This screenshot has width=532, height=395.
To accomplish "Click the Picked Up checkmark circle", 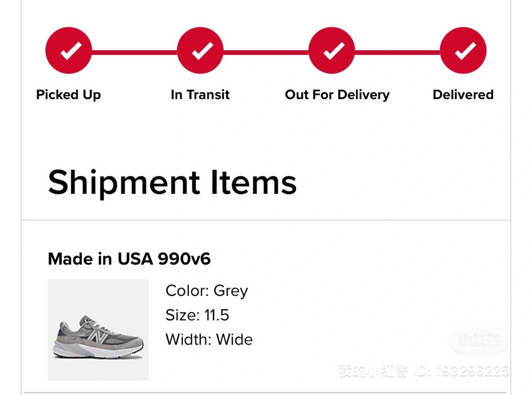I will (68, 50).
